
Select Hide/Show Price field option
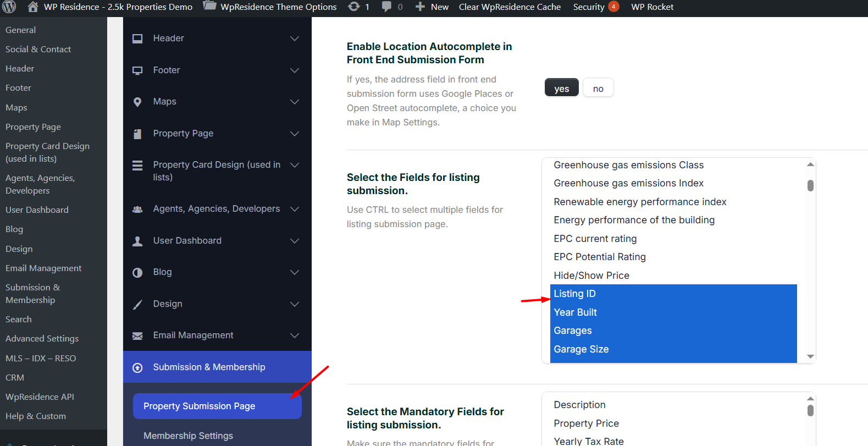591,276
